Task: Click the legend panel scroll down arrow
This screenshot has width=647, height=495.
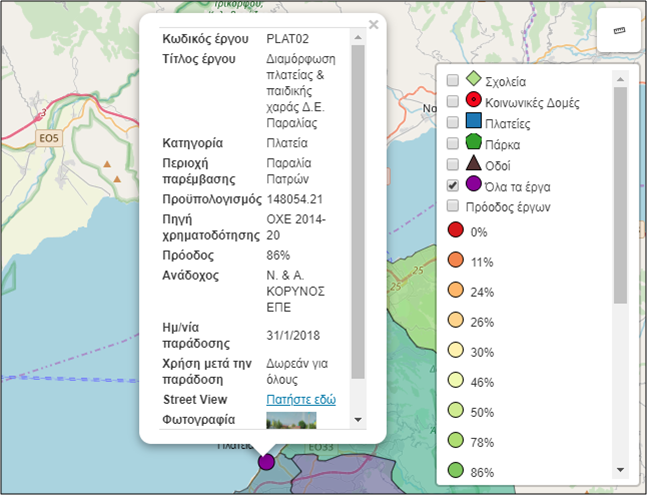Action: [x=620, y=469]
